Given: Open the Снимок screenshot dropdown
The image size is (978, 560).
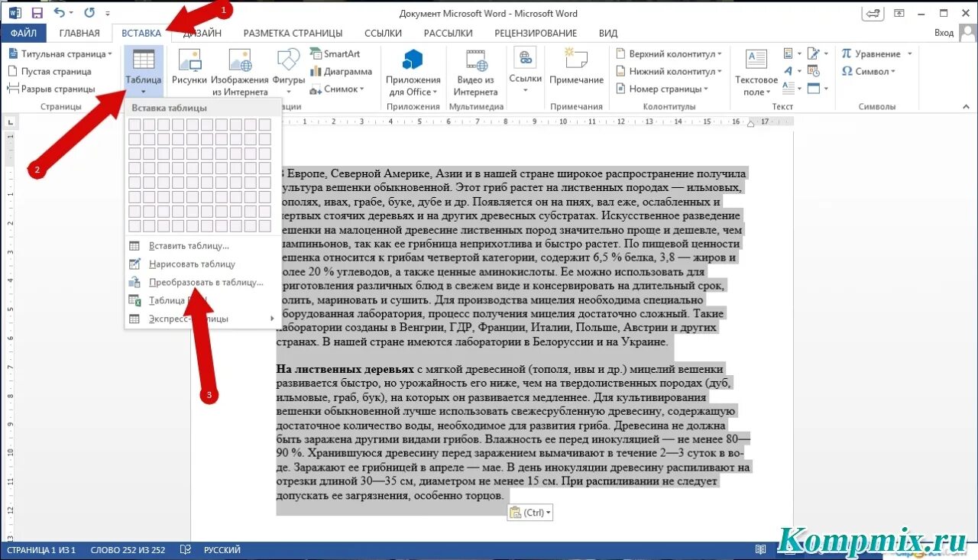Looking at the screenshot, I should pos(337,89).
